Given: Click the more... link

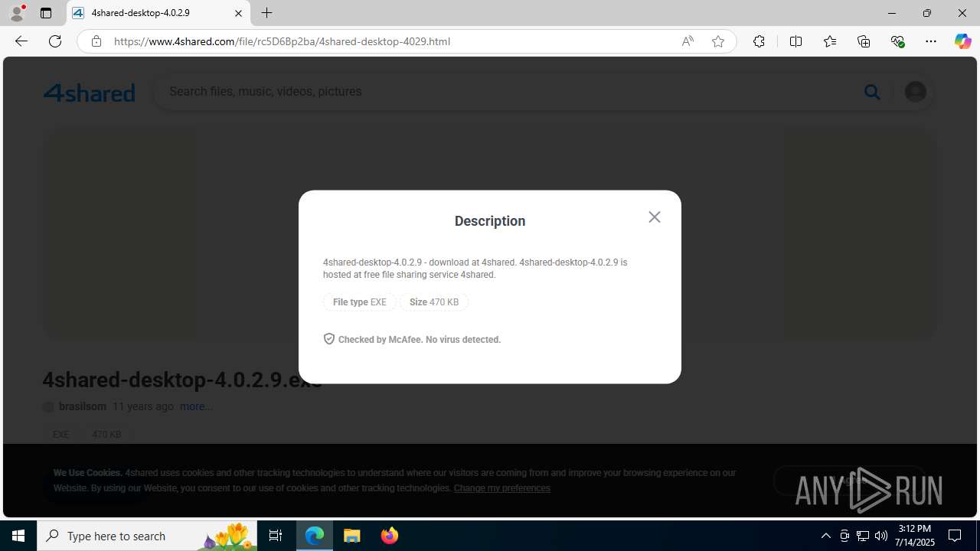Looking at the screenshot, I should (x=196, y=406).
